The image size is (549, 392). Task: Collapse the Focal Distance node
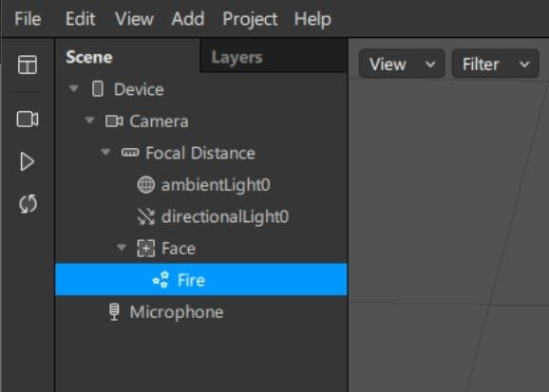105,152
